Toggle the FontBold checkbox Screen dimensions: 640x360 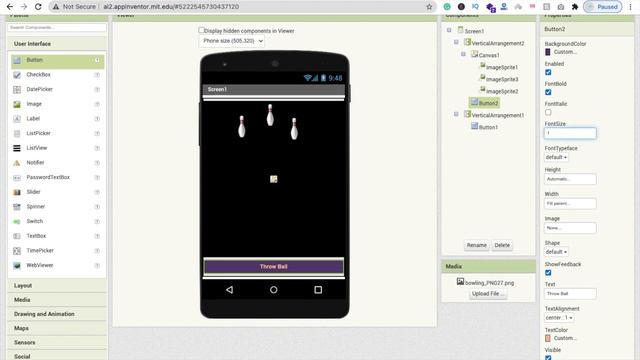548,92
